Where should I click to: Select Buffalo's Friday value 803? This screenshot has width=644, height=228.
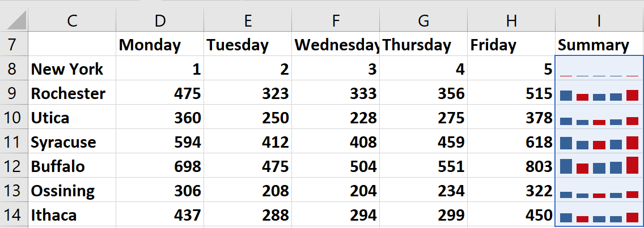tap(511, 166)
